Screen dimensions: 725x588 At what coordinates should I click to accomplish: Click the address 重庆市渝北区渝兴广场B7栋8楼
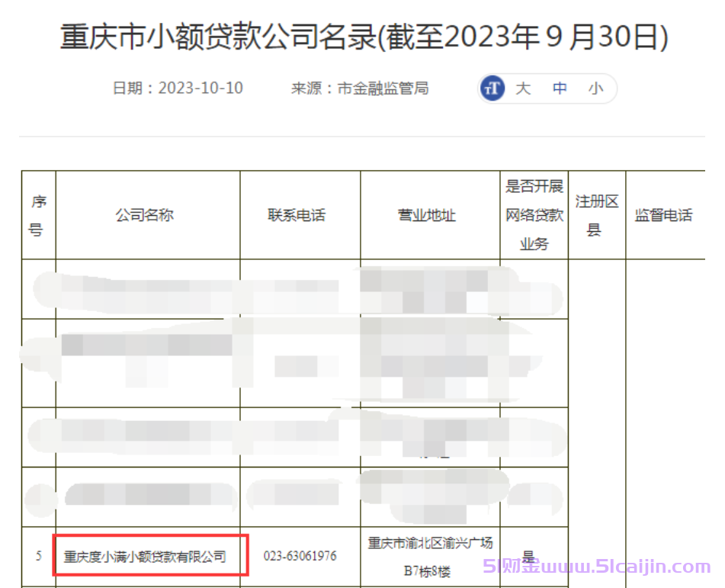[x=430, y=556]
